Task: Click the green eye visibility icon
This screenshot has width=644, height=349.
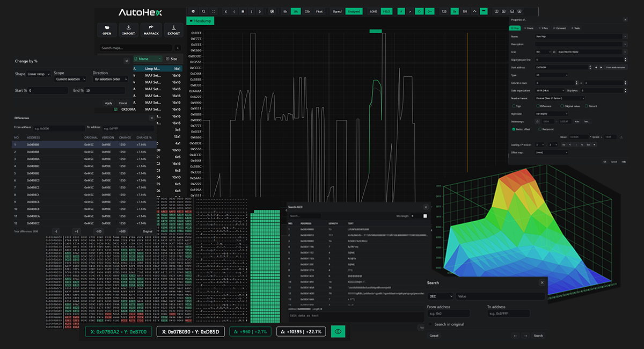Action: coord(338,332)
